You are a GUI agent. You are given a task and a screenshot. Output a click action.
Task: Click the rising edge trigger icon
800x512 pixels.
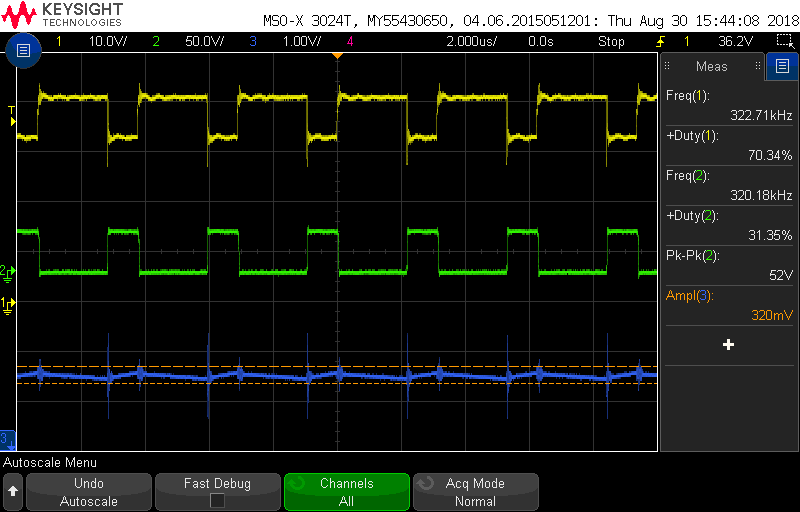(x=660, y=41)
